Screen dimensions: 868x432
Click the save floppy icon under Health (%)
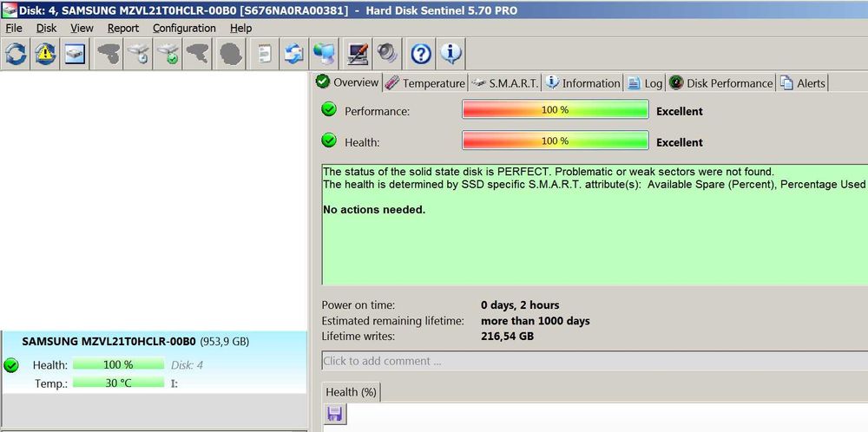335,415
